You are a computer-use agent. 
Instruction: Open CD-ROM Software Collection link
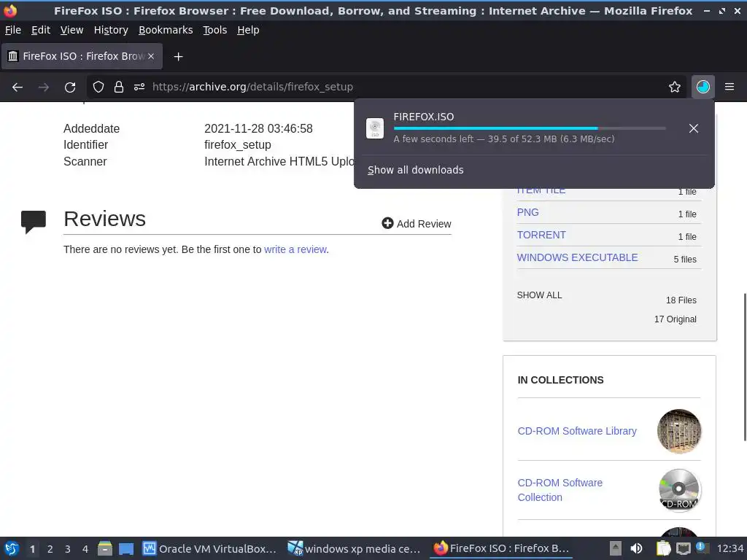pyautogui.click(x=560, y=490)
